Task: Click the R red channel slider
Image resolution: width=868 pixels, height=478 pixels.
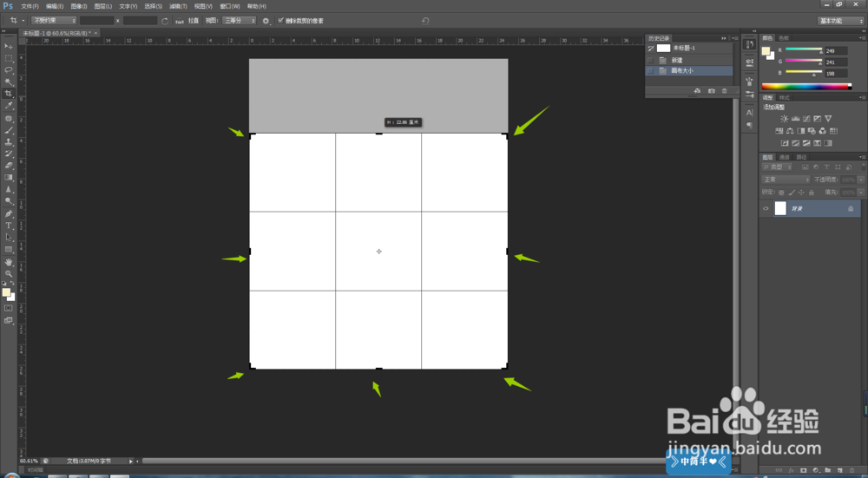Action: pyautogui.click(x=804, y=50)
